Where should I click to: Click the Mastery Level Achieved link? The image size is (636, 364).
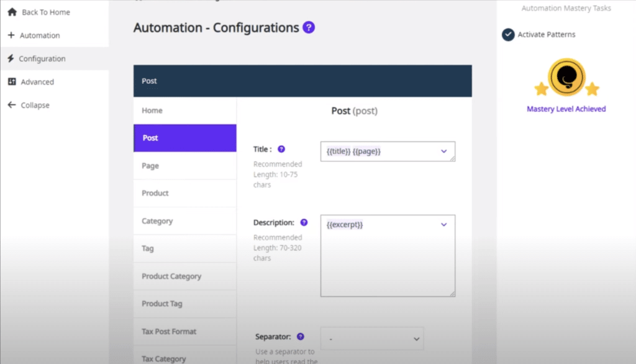(x=566, y=109)
